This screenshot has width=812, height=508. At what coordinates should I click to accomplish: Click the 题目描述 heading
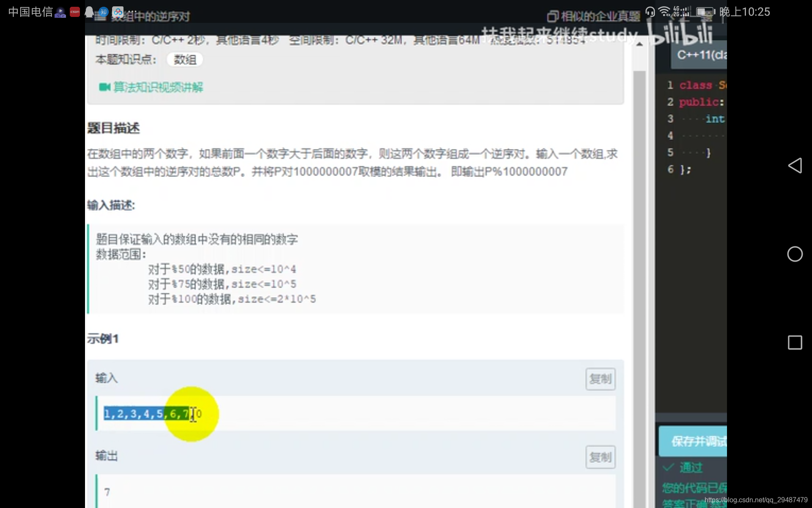(113, 128)
